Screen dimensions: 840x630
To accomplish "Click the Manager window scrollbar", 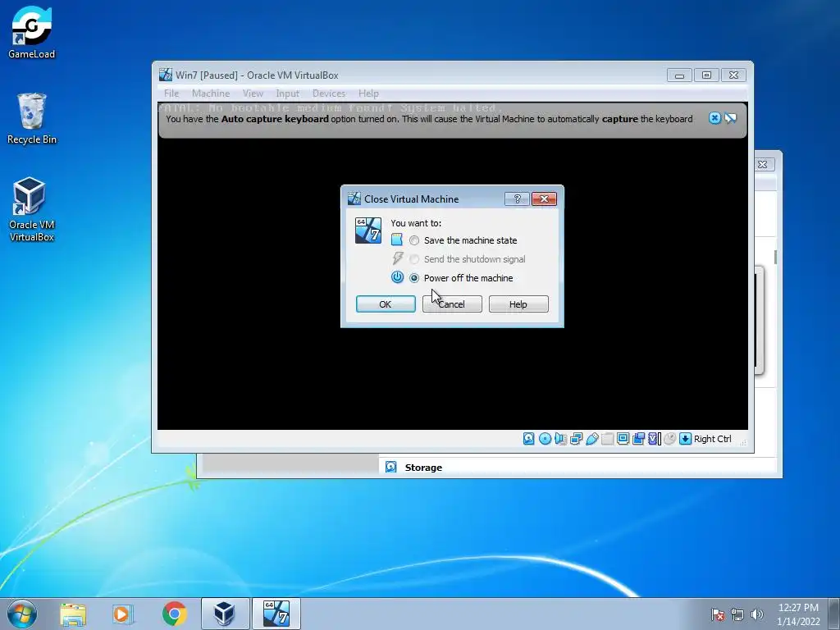I will click(775, 257).
